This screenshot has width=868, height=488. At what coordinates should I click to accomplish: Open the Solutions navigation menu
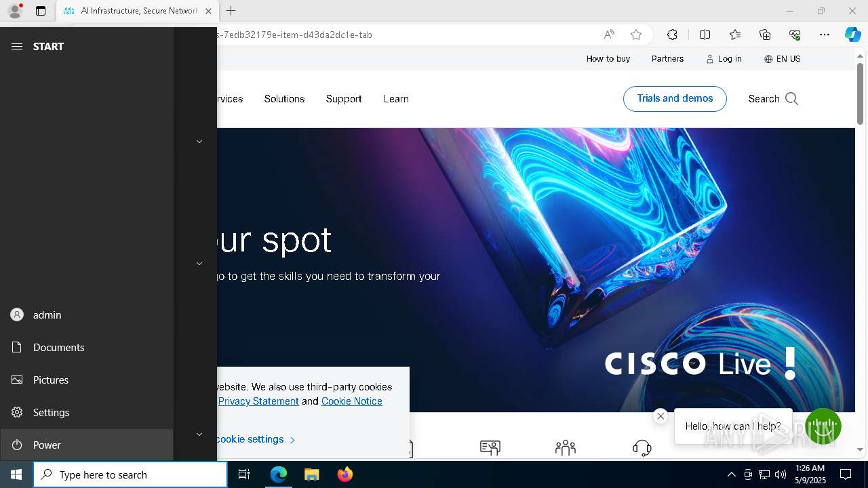284,99
